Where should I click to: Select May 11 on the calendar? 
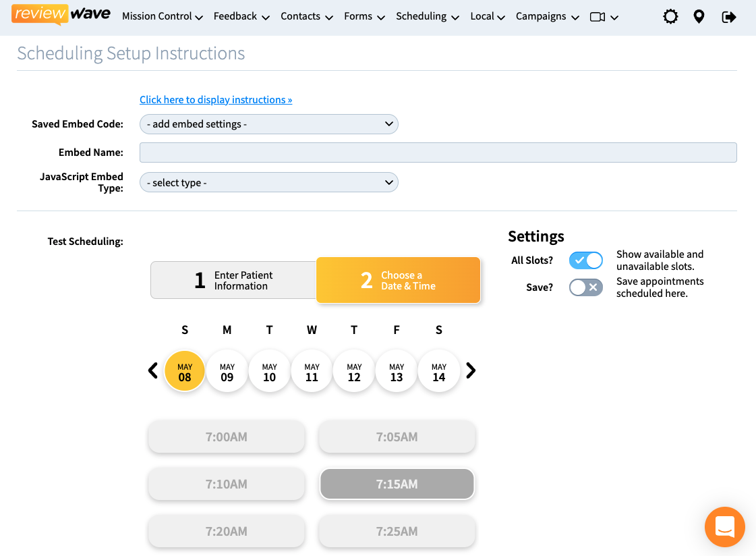coord(312,372)
